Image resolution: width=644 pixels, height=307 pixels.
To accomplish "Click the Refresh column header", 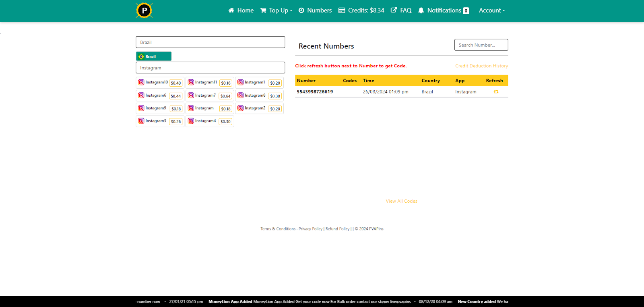I will click(x=494, y=81).
